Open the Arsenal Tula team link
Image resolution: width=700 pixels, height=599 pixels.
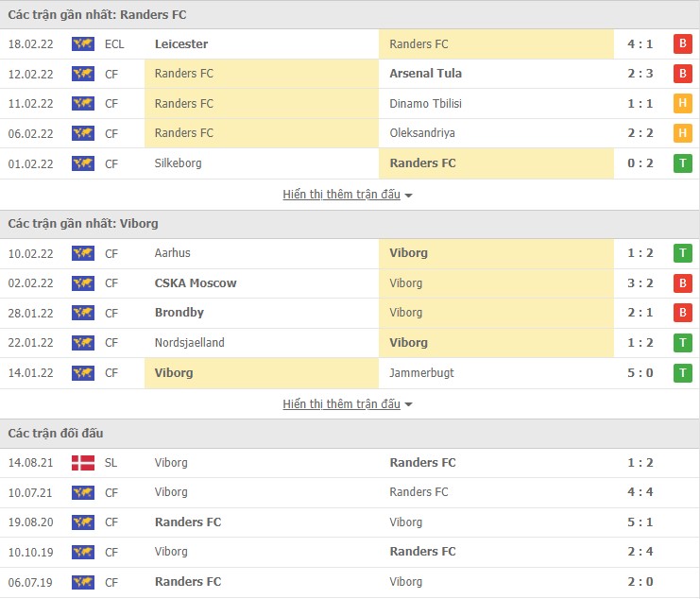click(x=425, y=74)
